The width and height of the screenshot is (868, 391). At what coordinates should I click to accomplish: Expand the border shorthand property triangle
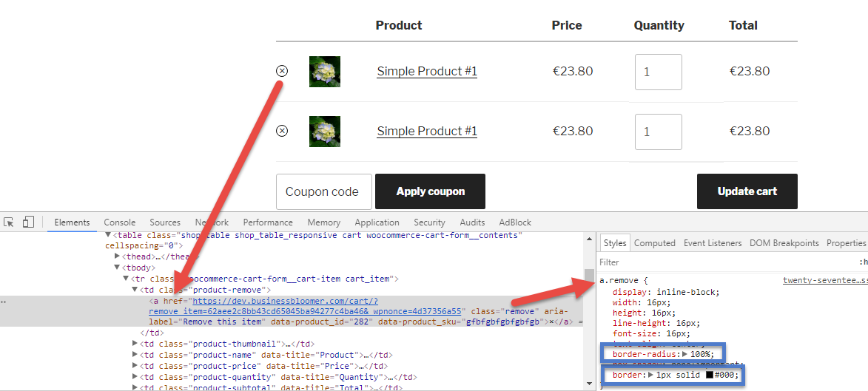(x=651, y=375)
